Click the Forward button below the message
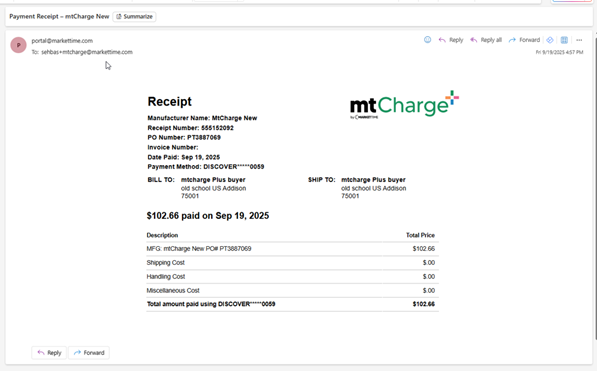The image size is (597, 371). 89,353
